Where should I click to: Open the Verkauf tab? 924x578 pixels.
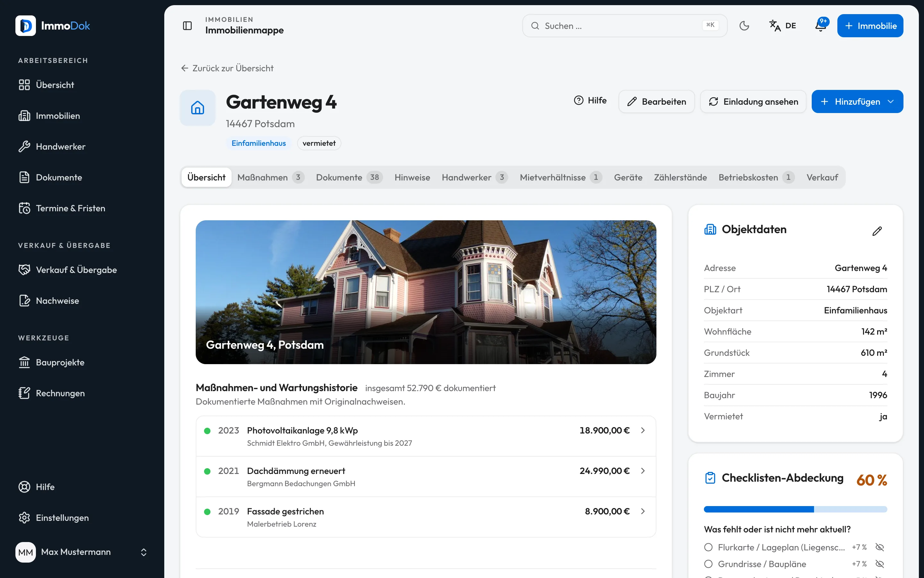[822, 177]
